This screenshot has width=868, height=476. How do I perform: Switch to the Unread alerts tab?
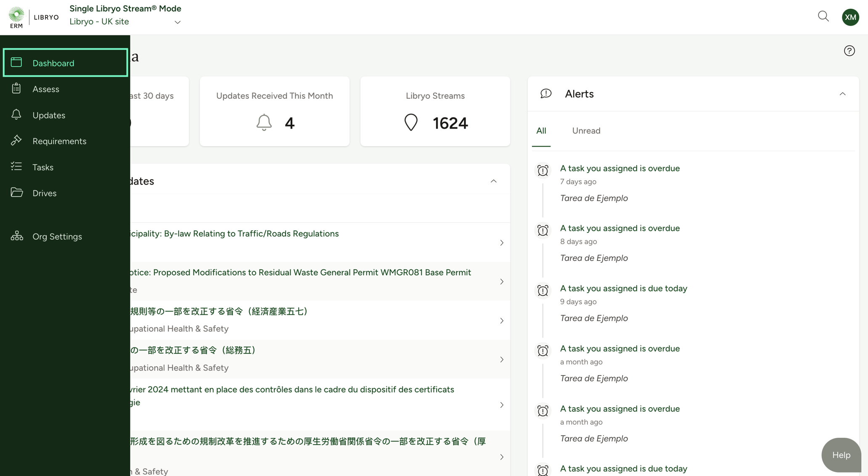pos(586,131)
